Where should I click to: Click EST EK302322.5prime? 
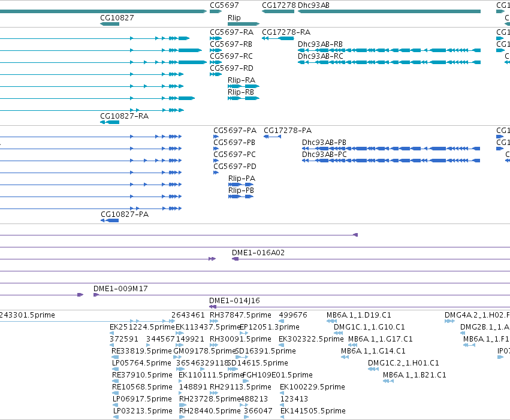[x=311, y=339]
